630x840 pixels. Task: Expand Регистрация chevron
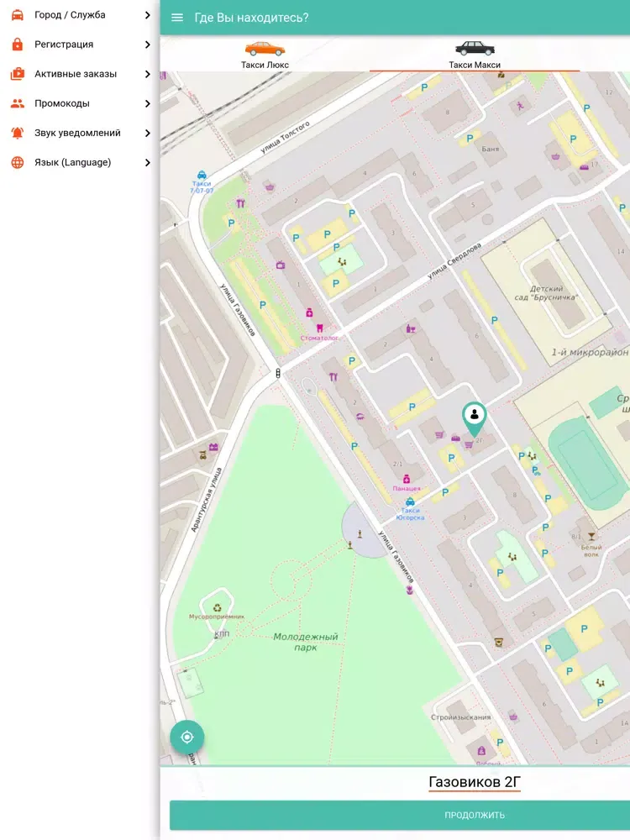pyautogui.click(x=147, y=45)
